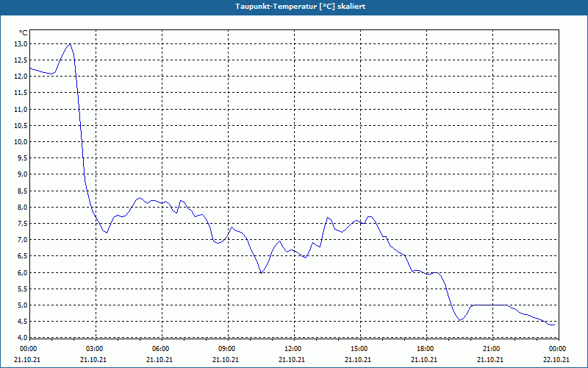
Task: Click the 9,0 y-axis value
Action: tap(23, 174)
